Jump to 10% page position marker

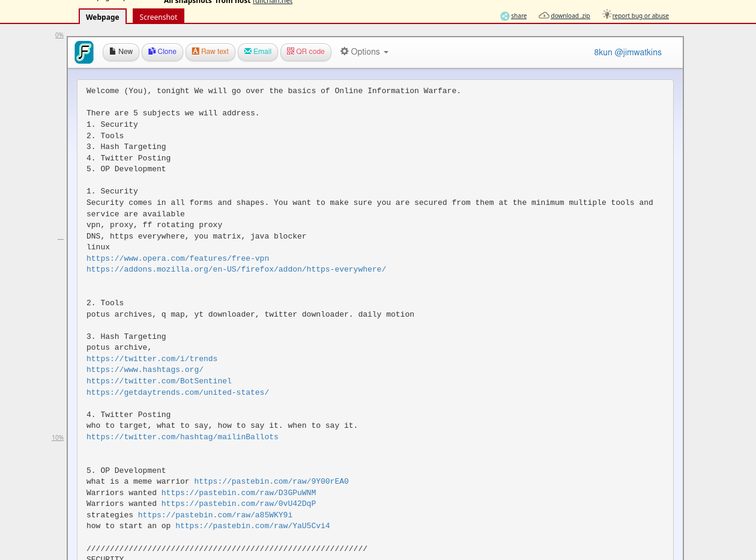(58, 438)
